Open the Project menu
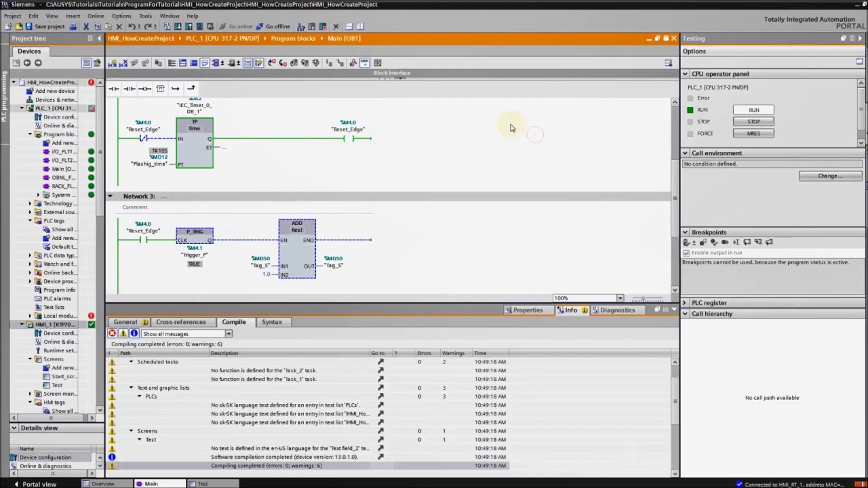Image resolution: width=868 pixels, height=488 pixels. [12, 16]
